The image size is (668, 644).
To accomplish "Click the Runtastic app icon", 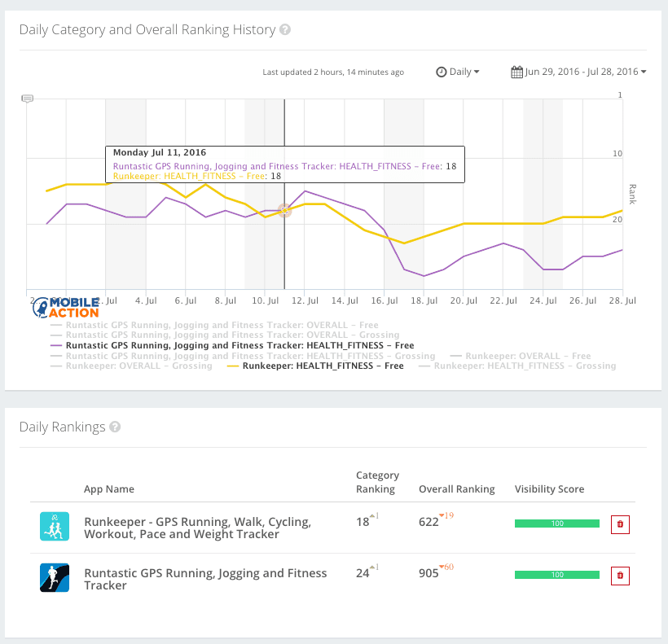I will [x=55, y=577].
